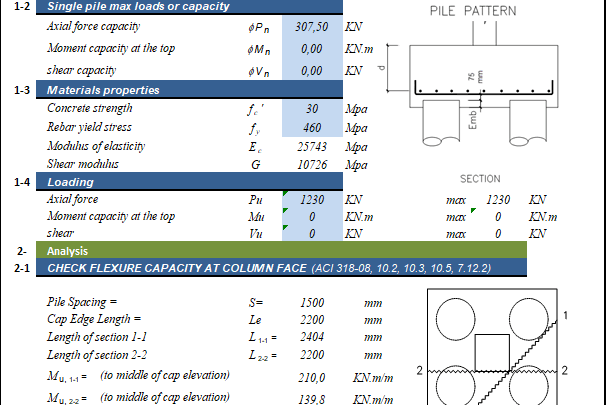Click the section 1-1 length value 2404
Image resolution: width=606 pixels, height=405 pixels.
(x=312, y=337)
